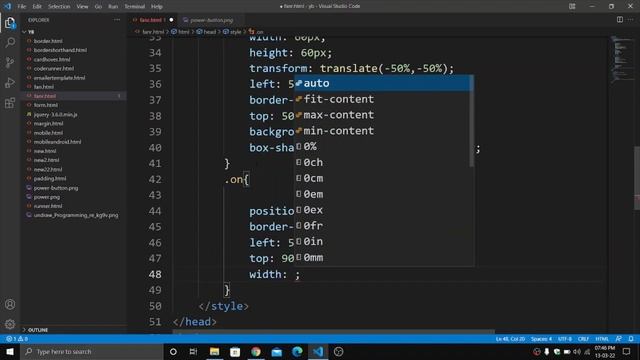Open the Source Control view
The height and width of the screenshot is (360, 640).
click(x=10, y=62)
